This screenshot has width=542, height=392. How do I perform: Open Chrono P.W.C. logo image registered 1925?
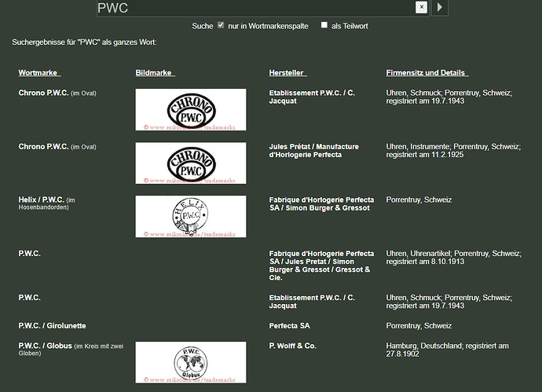pyautogui.click(x=191, y=163)
